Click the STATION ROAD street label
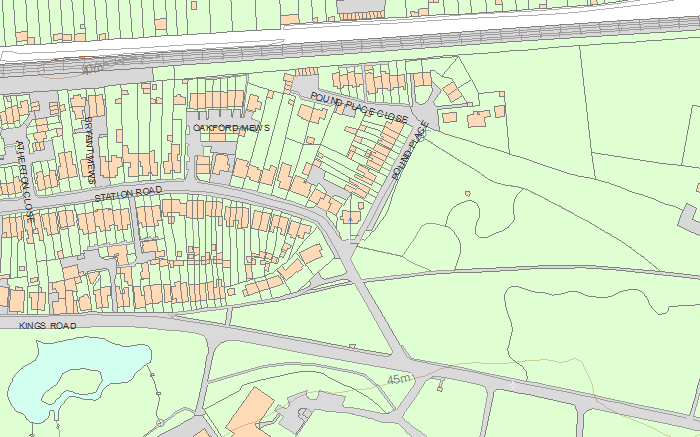The height and width of the screenshot is (437, 700). (x=128, y=194)
